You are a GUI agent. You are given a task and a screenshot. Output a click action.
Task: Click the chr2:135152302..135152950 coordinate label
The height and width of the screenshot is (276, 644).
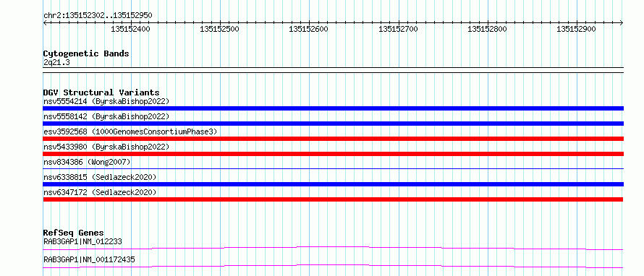(98, 15)
